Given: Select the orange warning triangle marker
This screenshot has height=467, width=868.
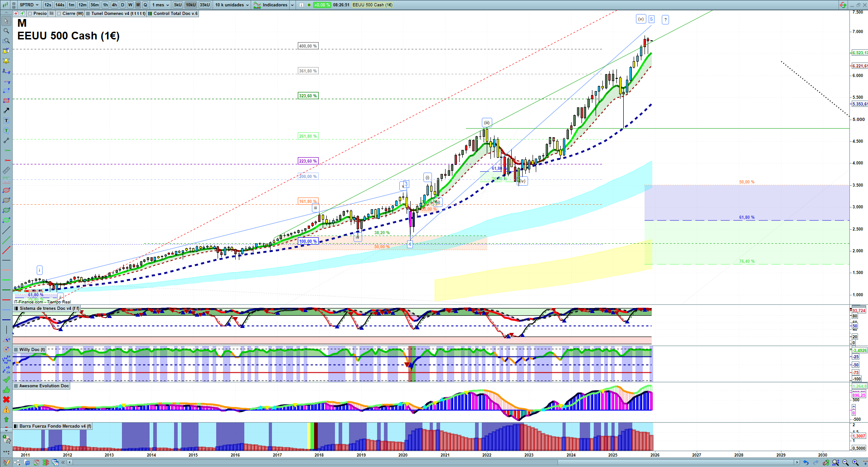Looking at the screenshot, I should [6, 409].
